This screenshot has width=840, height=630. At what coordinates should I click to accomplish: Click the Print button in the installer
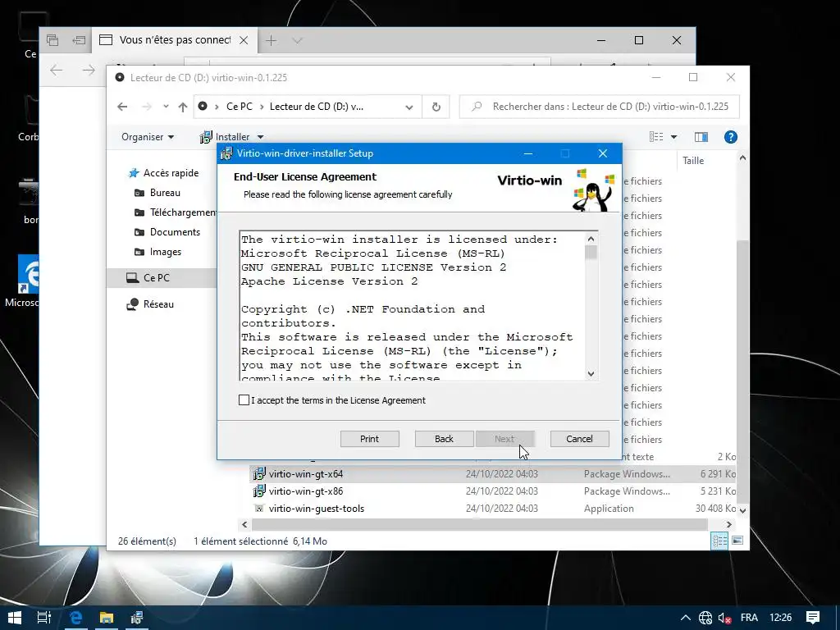pos(370,439)
